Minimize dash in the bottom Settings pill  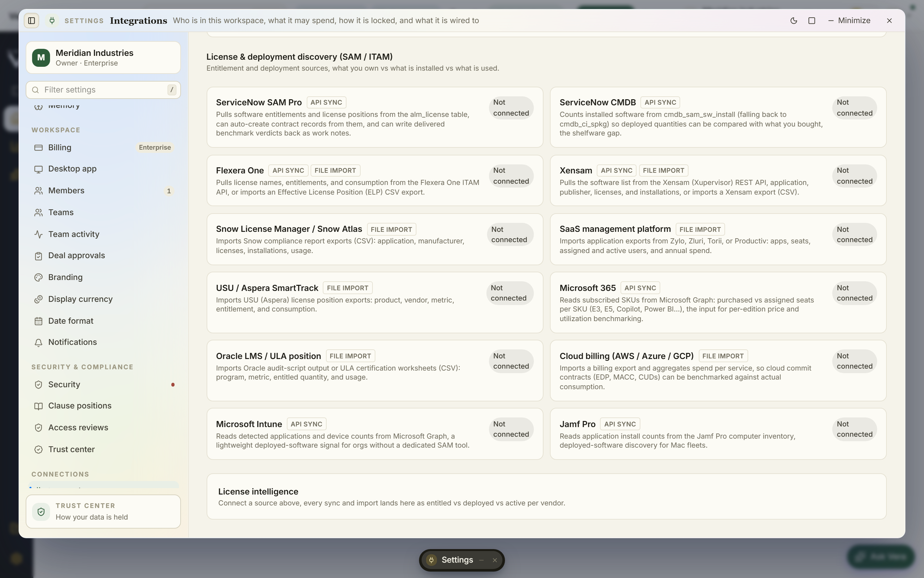point(482,560)
